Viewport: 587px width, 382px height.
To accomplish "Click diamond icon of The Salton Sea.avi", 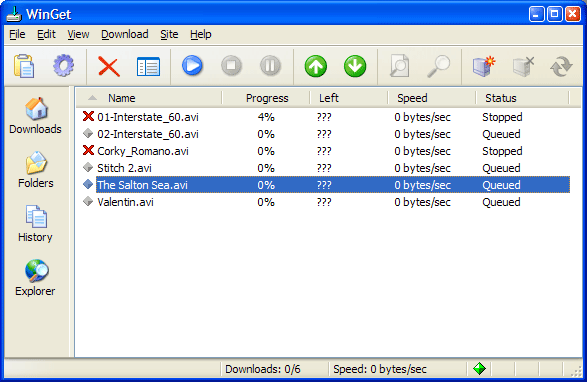I will click(88, 184).
